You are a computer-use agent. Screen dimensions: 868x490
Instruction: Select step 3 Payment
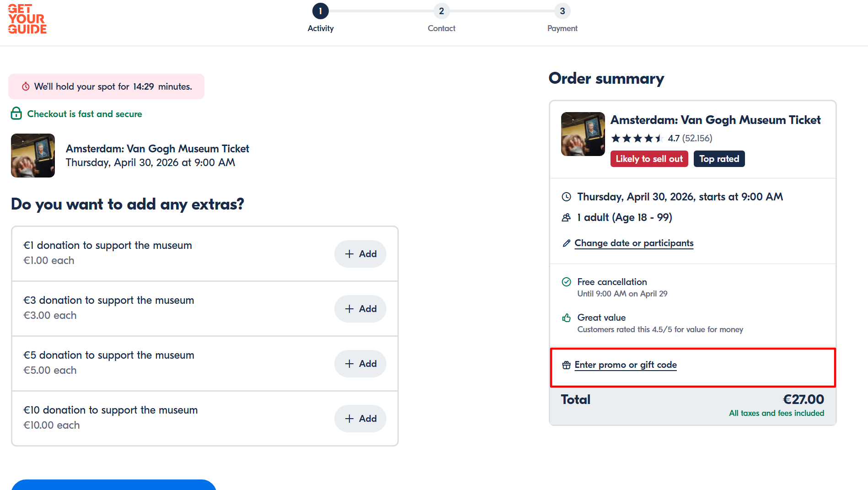tap(562, 11)
